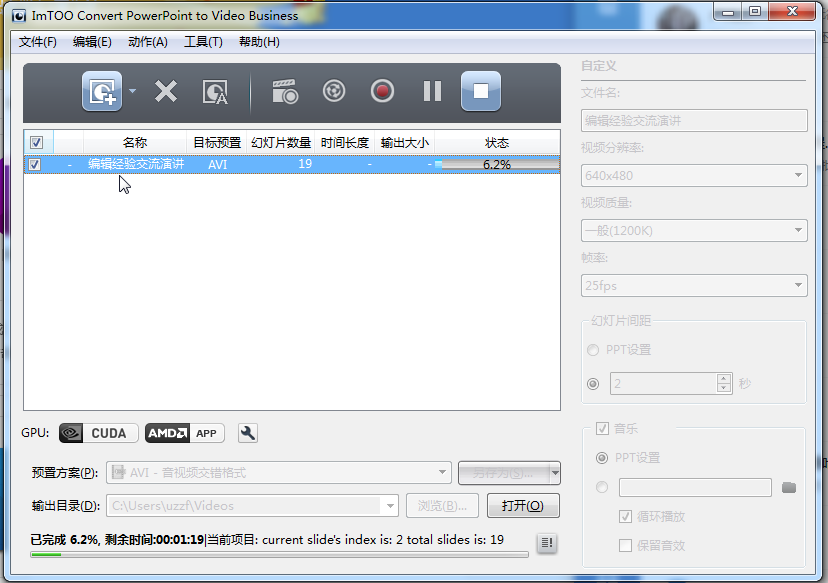This screenshot has height=583, width=828.
Task: Open the add file dropdown arrow
Action: click(x=132, y=91)
